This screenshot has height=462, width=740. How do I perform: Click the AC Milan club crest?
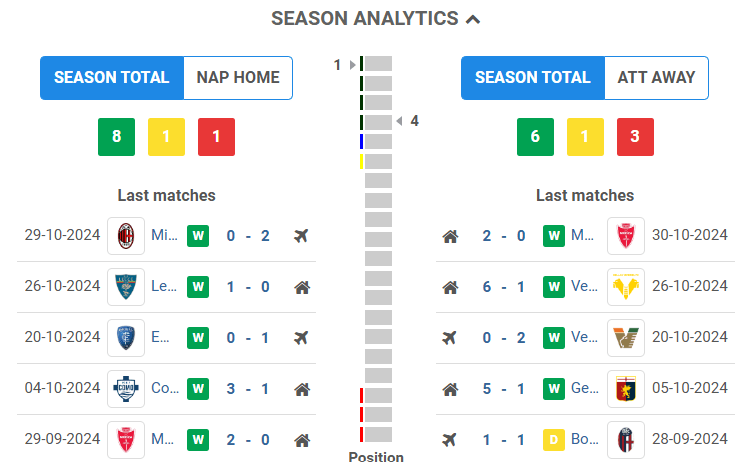click(x=126, y=236)
